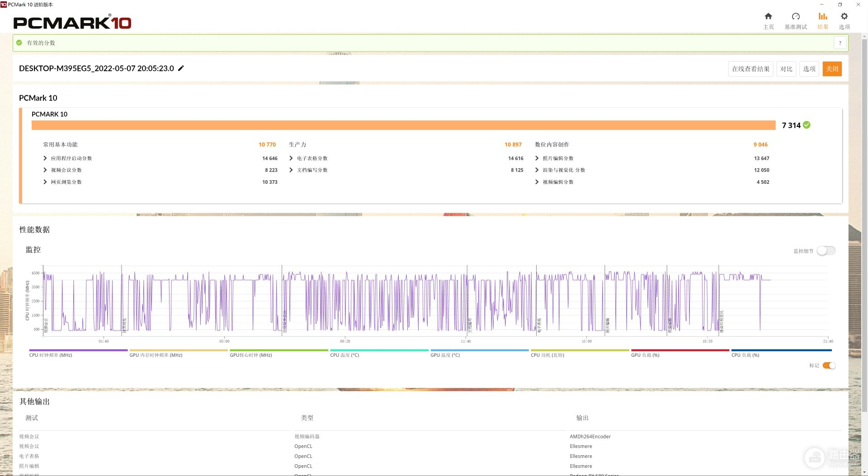
Task: Go to the 主页 home icon
Action: pyautogui.click(x=768, y=17)
